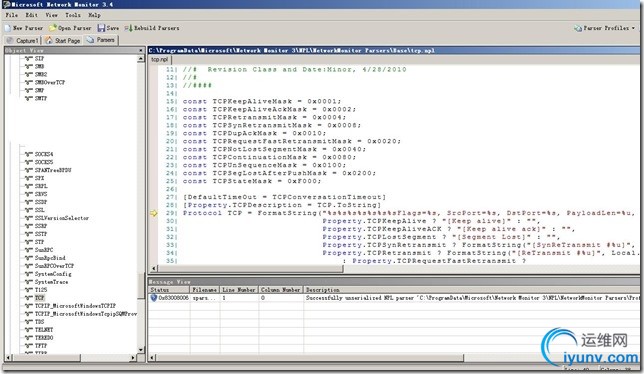The width and height of the screenshot is (644, 374).
Task: Click line '[DefaultTimeOut = TCPConversationTimeout]'
Action: tap(284, 197)
